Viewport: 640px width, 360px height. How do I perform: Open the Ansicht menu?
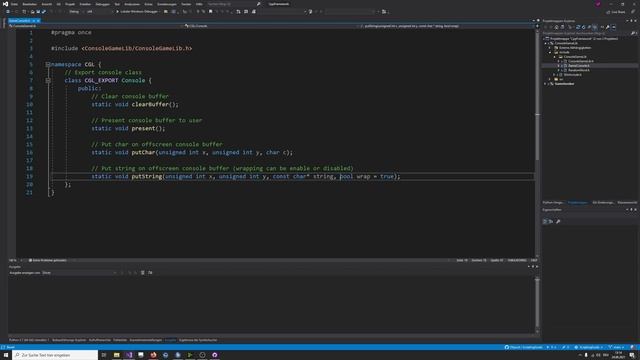[47, 4]
